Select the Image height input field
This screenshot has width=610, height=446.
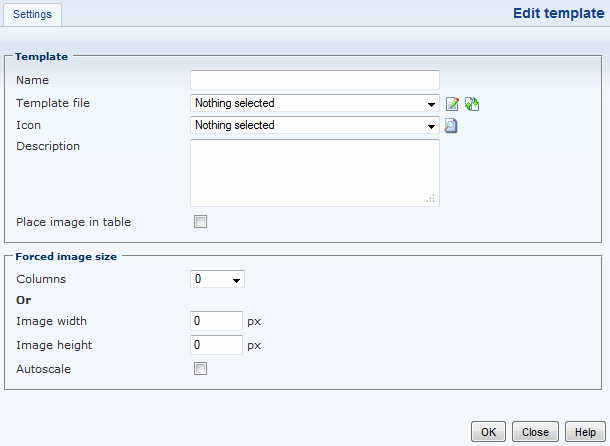216,345
